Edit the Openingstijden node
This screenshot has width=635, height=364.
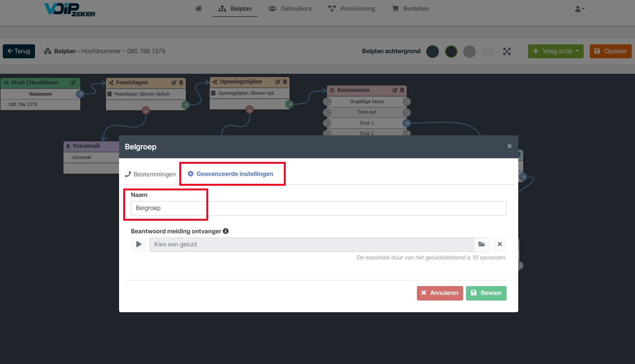click(x=277, y=82)
